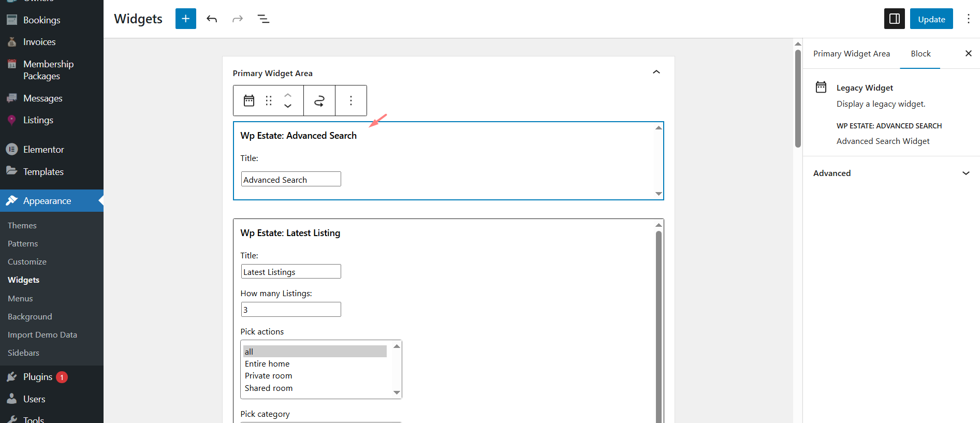Click the Undo arrow icon
The width and height of the screenshot is (980, 423).
(x=212, y=19)
